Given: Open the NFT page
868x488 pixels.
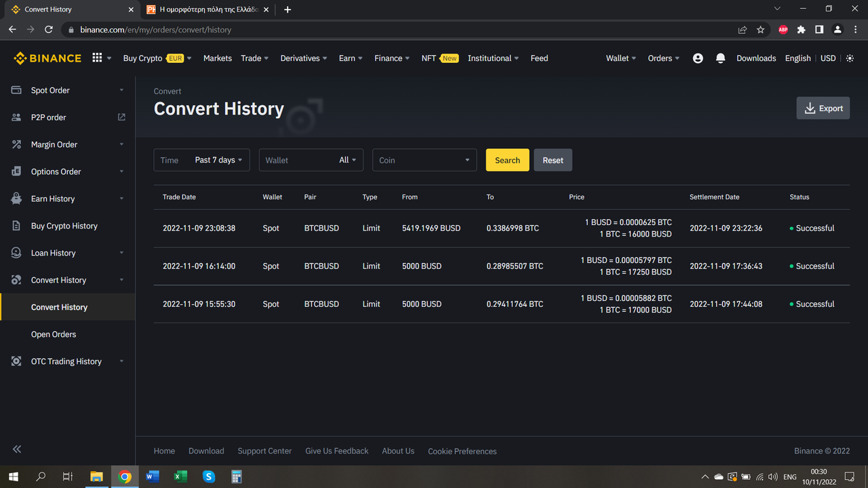Looking at the screenshot, I should click(439, 58).
